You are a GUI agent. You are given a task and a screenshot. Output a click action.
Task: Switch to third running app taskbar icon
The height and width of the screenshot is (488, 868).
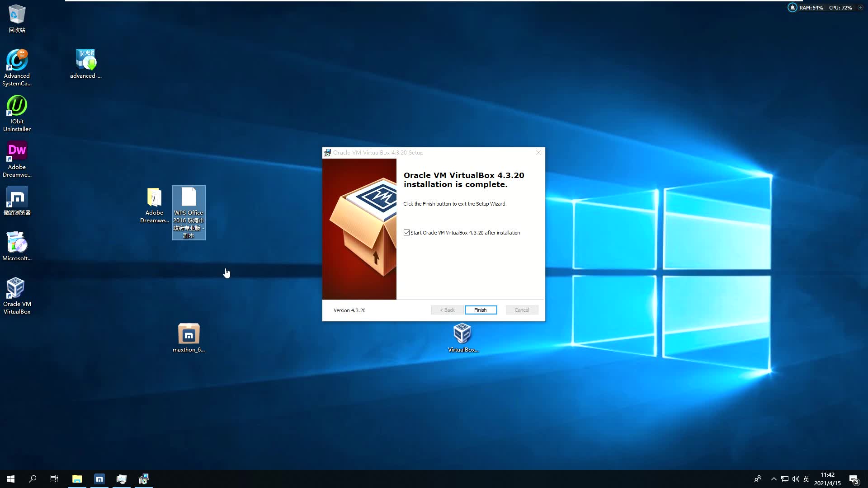point(122,479)
